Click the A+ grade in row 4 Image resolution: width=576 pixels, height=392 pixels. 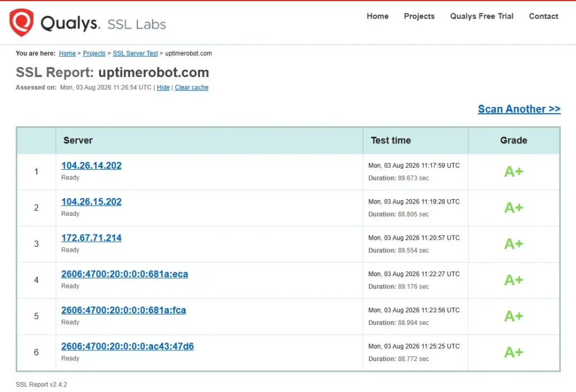coord(514,280)
